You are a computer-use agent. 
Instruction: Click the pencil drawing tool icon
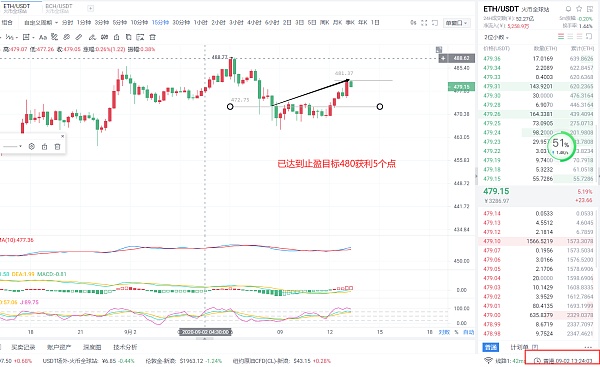point(79,37)
